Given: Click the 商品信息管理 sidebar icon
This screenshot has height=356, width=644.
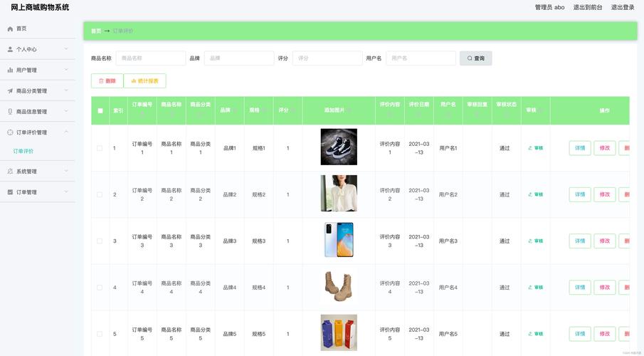Looking at the screenshot, I should pos(10,112).
